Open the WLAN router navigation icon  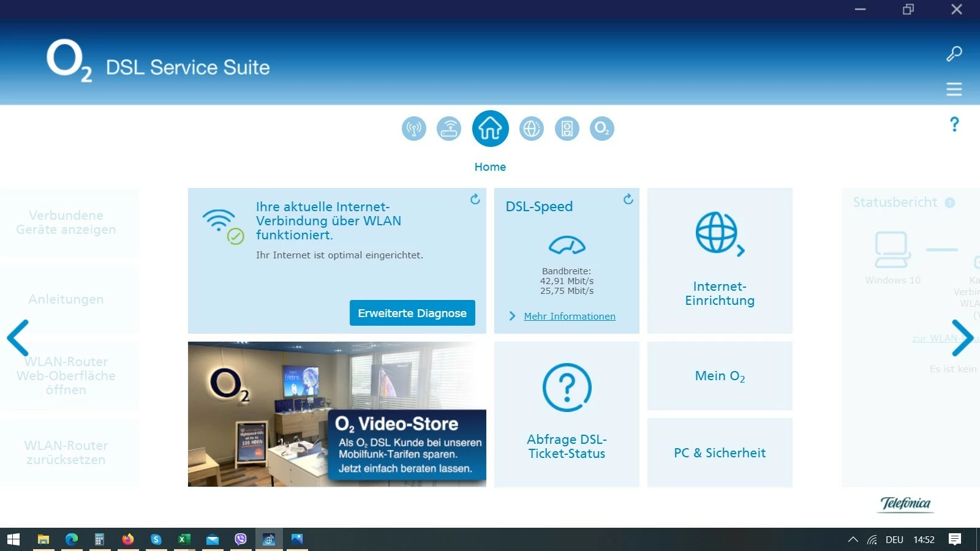pyautogui.click(x=449, y=129)
